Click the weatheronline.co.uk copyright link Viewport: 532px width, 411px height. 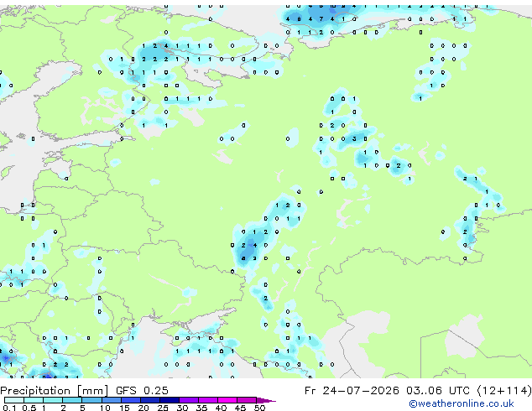click(461, 403)
